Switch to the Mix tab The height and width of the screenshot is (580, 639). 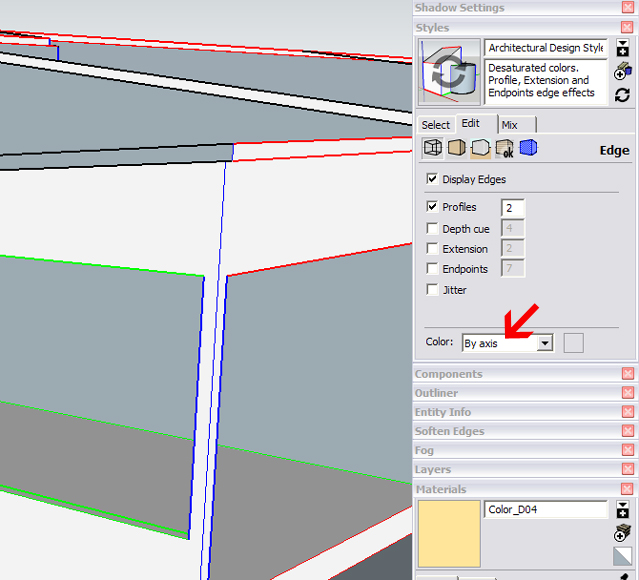click(x=510, y=125)
